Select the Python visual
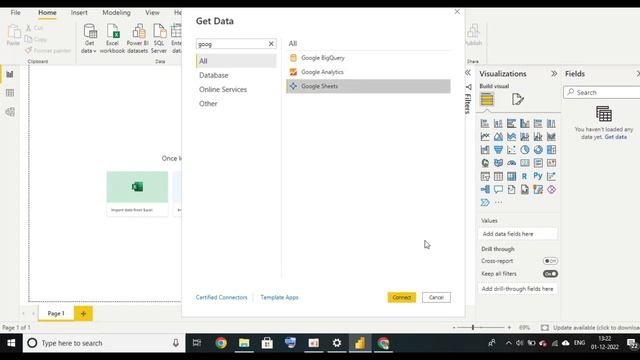Screen dimensions: 640x360 coord(538,176)
